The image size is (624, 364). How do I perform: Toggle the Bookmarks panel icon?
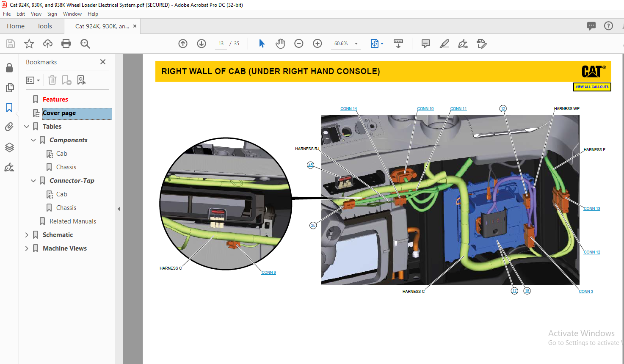(9, 108)
